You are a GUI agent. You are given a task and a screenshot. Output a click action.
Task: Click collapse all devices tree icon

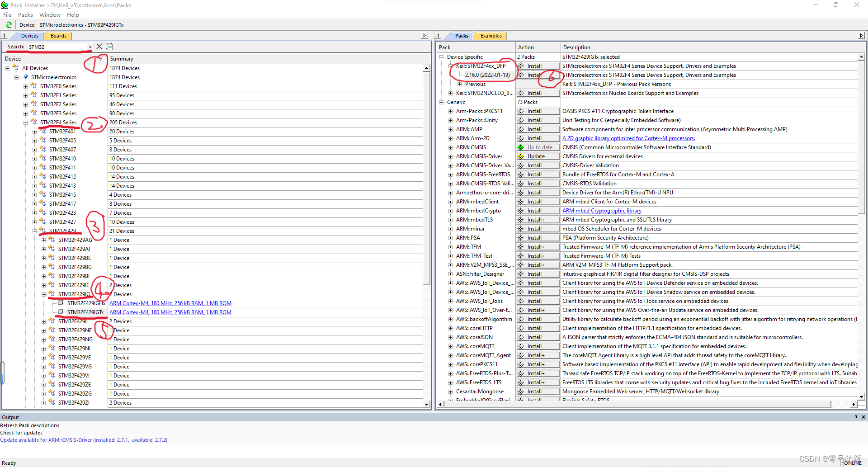(x=109, y=47)
